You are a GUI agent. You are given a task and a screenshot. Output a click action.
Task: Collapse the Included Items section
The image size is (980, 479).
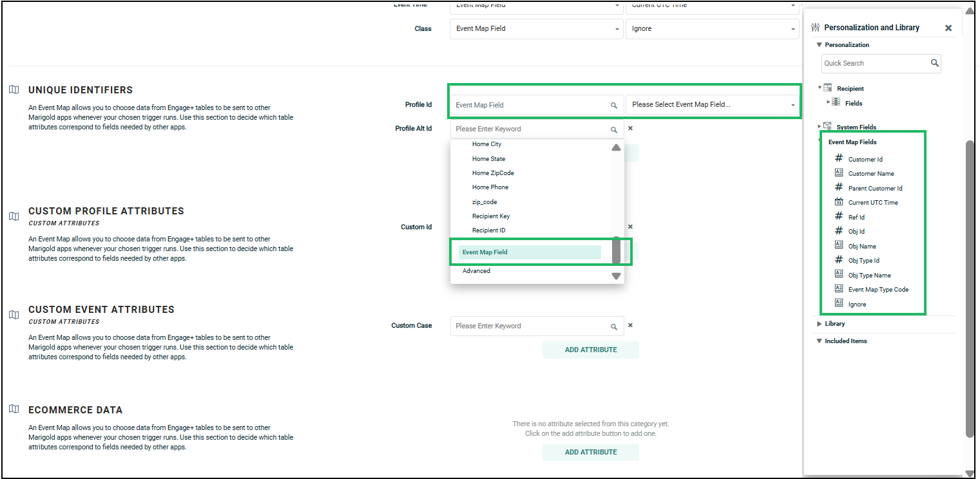820,341
